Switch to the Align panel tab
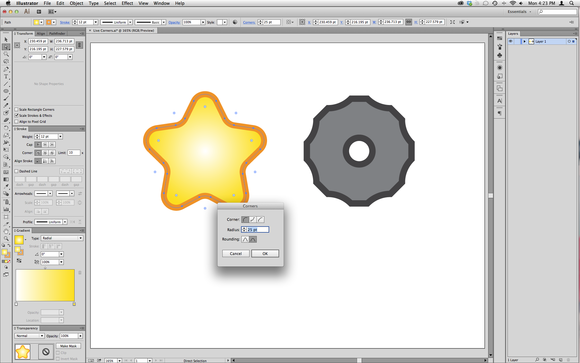 pyautogui.click(x=41, y=34)
